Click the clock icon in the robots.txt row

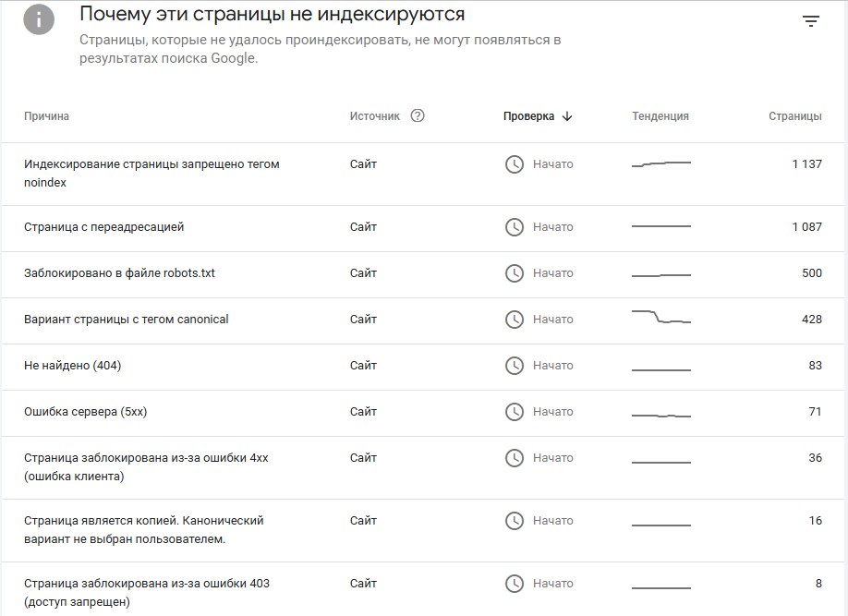point(515,273)
